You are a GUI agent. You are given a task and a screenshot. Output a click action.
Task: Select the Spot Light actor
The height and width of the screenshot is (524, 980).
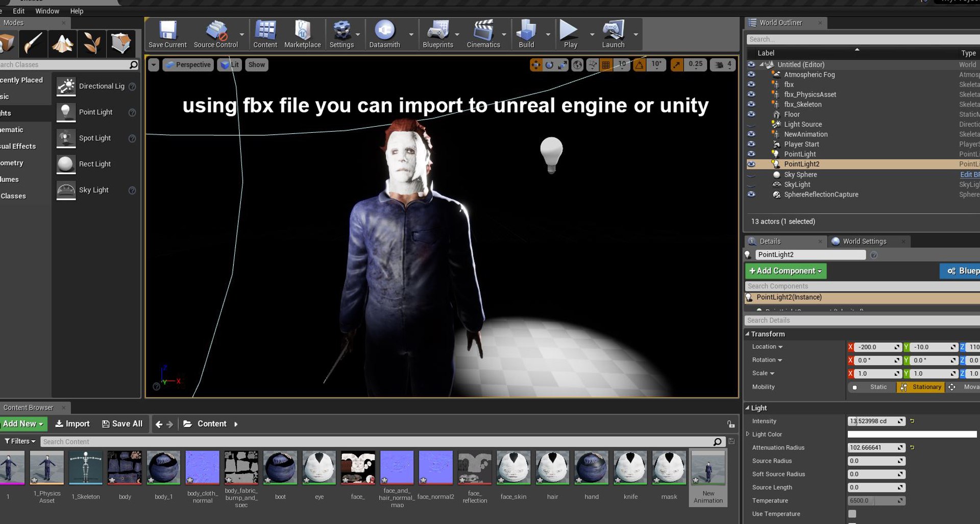click(x=95, y=138)
